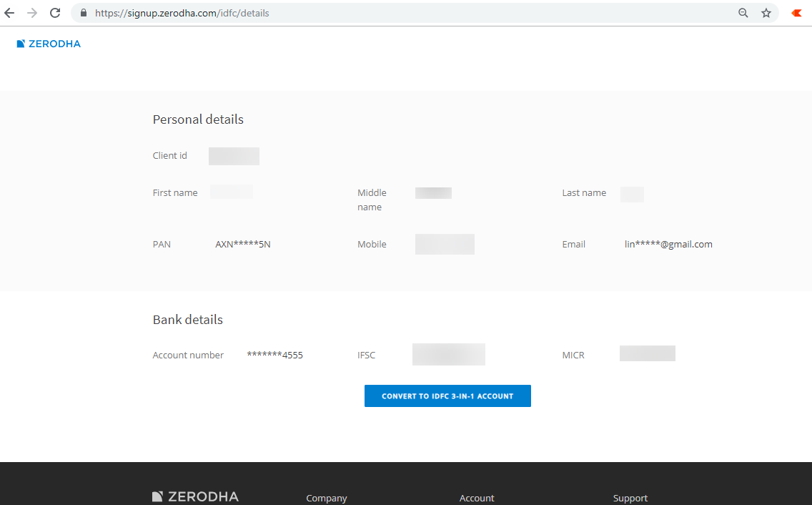This screenshot has width=812, height=505.
Task: Click the Personal details heading
Action: pos(198,119)
